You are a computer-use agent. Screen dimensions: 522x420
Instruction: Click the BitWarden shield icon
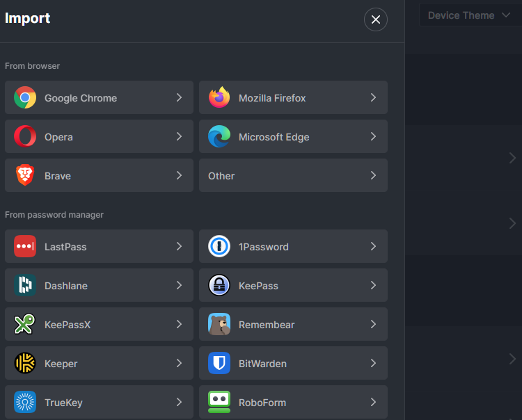[x=219, y=363]
